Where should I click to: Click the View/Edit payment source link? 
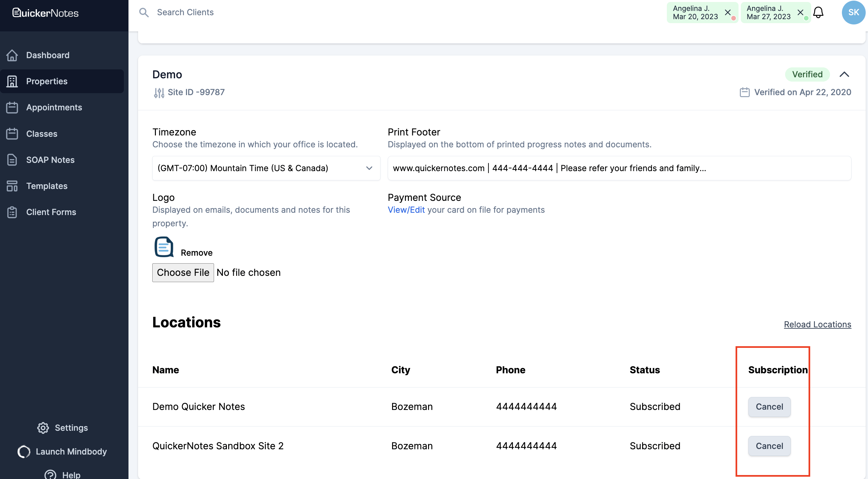pos(406,210)
